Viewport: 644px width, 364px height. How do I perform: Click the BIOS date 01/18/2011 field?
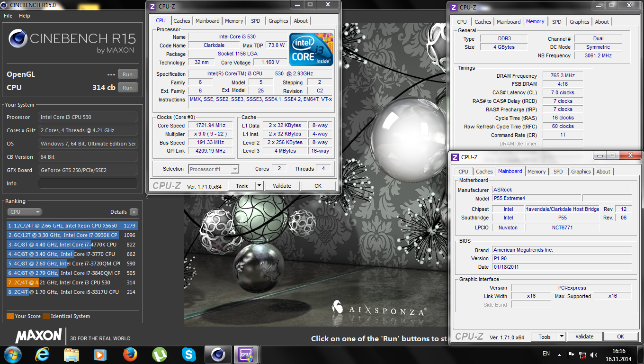tap(562, 267)
